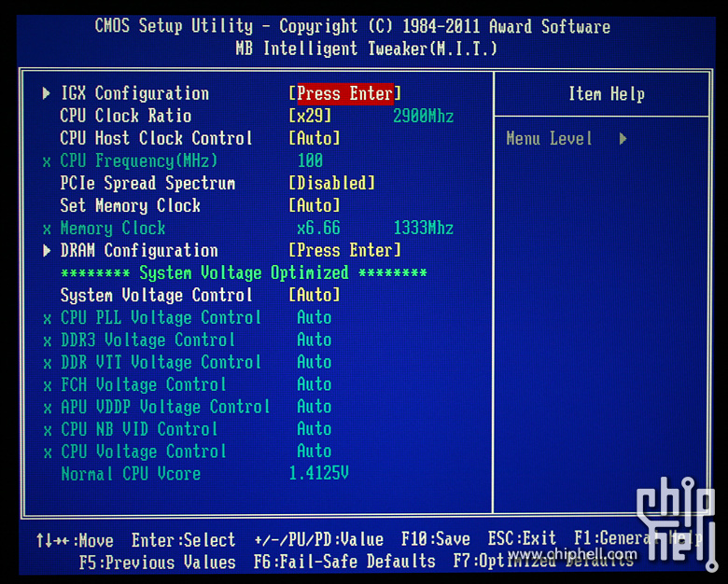
Task: Click the F6:Fail-Safe Defaults key hint
Action: click(x=344, y=563)
